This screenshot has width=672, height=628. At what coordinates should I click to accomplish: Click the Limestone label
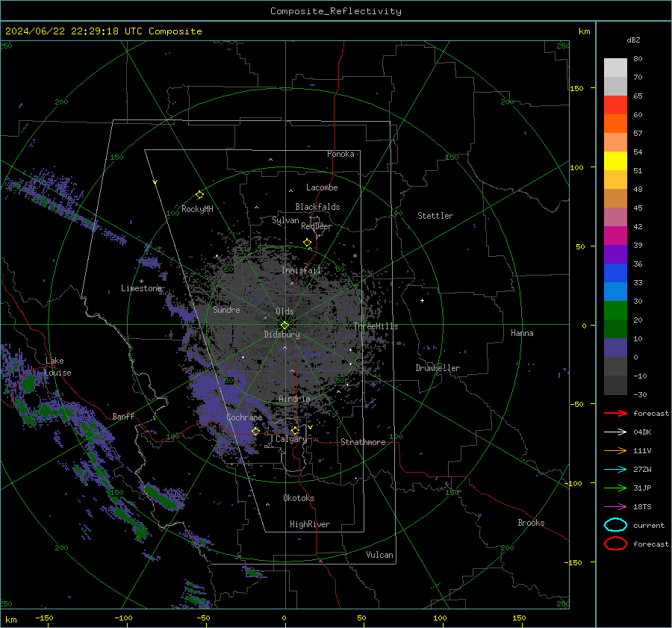coord(141,288)
